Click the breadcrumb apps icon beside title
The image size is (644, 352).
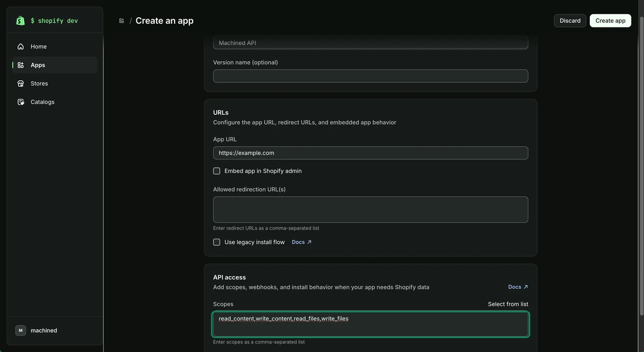[x=122, y=21]
